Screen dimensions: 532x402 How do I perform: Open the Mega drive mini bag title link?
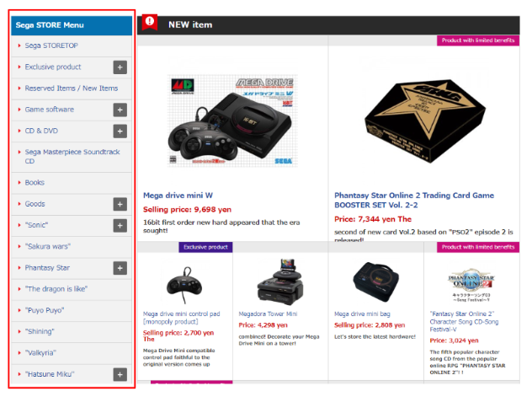[362, 314]
